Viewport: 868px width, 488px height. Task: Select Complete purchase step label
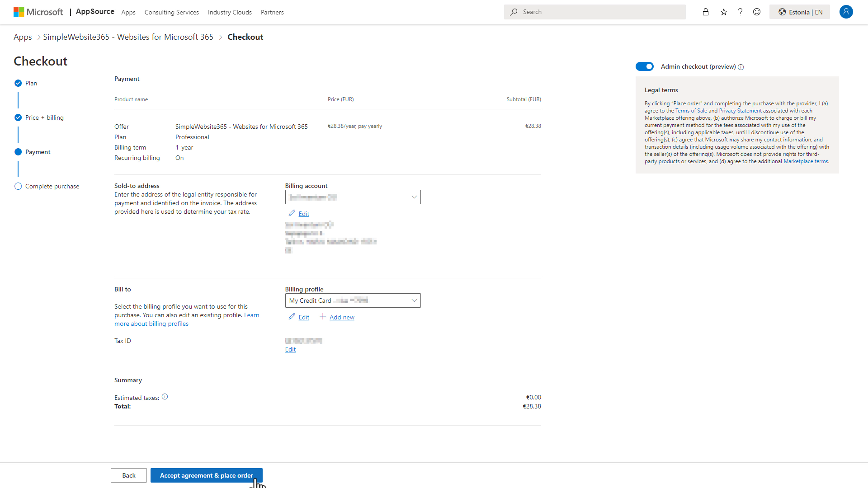pos(52,186)
